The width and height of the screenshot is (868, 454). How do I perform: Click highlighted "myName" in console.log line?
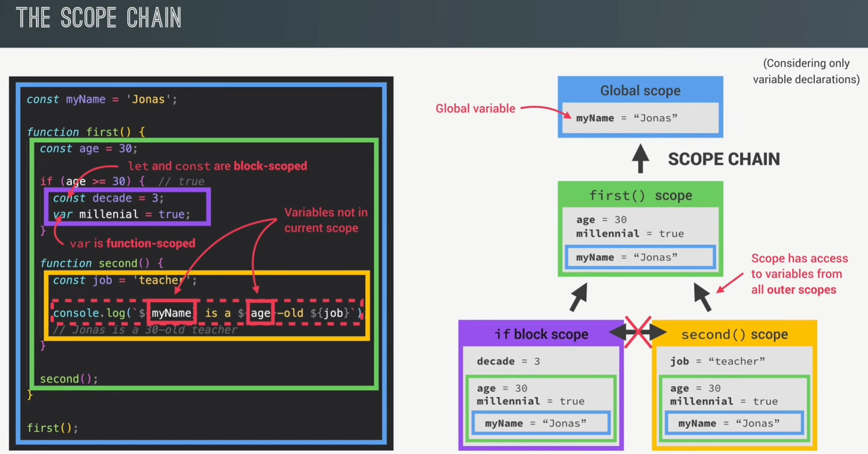click(x=171, y=313)
